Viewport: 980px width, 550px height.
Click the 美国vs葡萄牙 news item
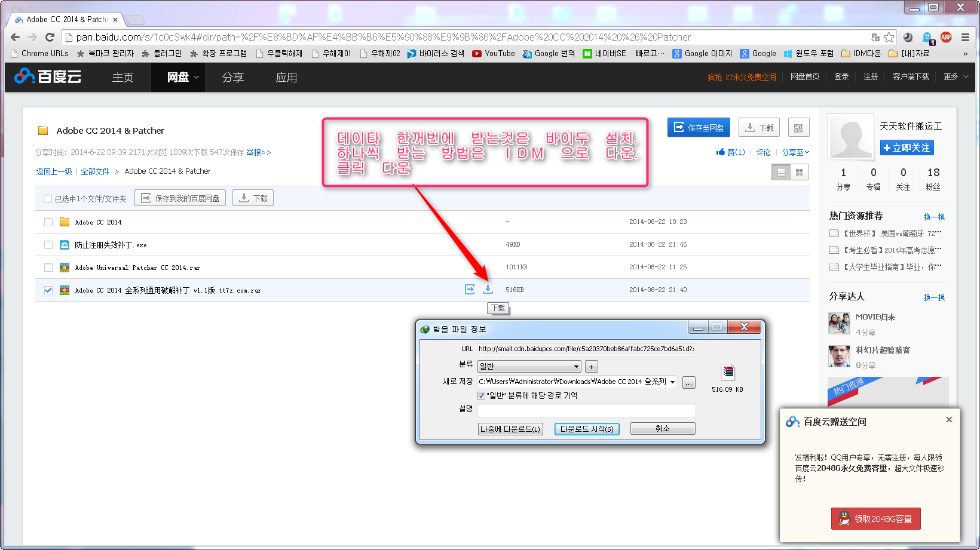click(x=892, y=233)
